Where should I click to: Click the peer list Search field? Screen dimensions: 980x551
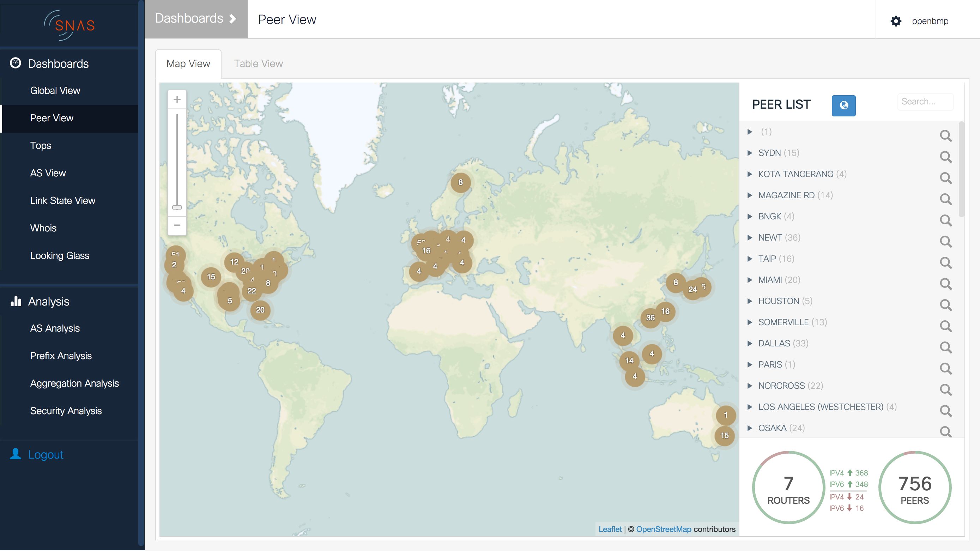(925, 102)
